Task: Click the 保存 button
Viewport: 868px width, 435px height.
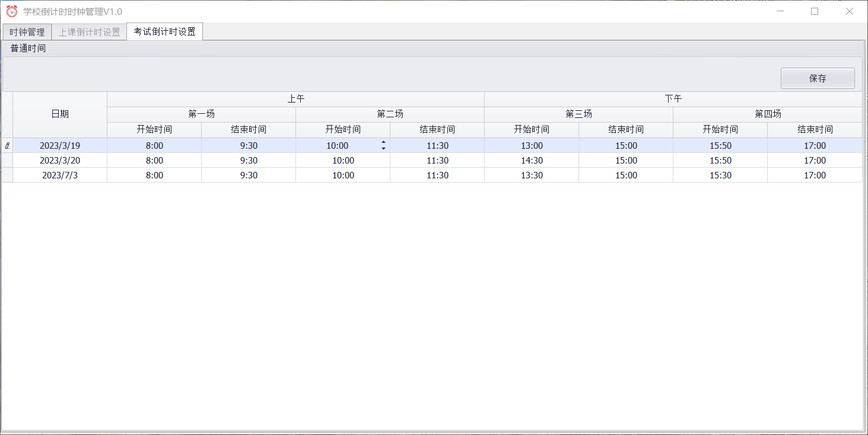Action: [818, 78]
